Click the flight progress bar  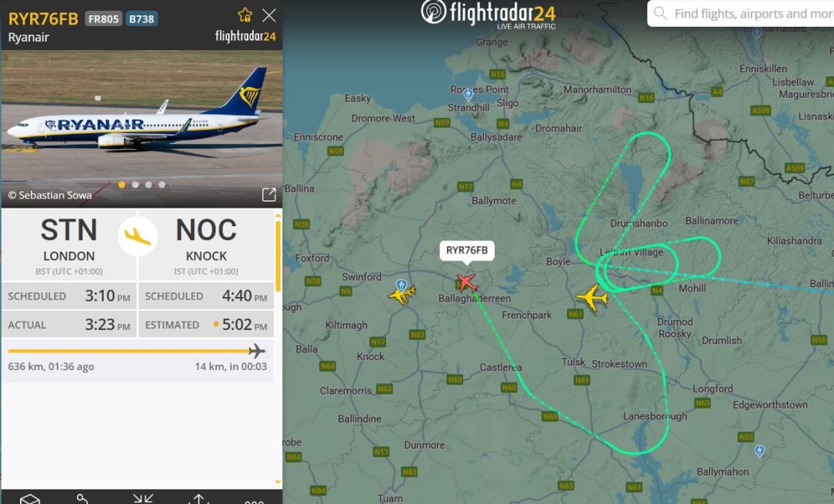click(136, 351)
